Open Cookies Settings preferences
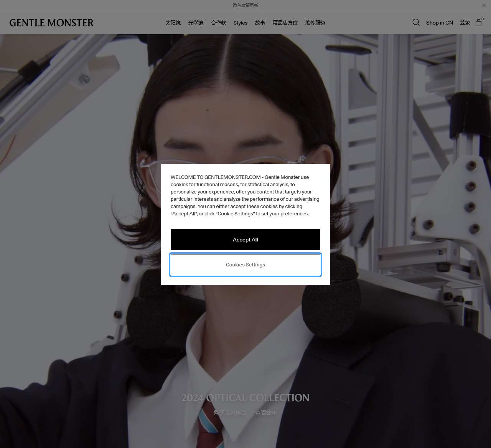The height and width of the screenshot is (448, 491). [x=245, y=265]
